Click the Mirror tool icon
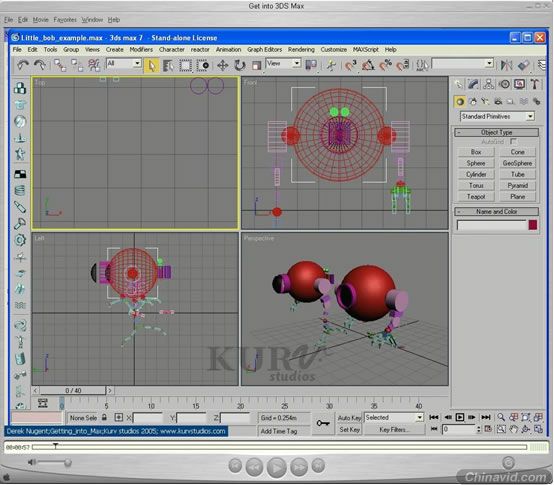 click(506, 65)
